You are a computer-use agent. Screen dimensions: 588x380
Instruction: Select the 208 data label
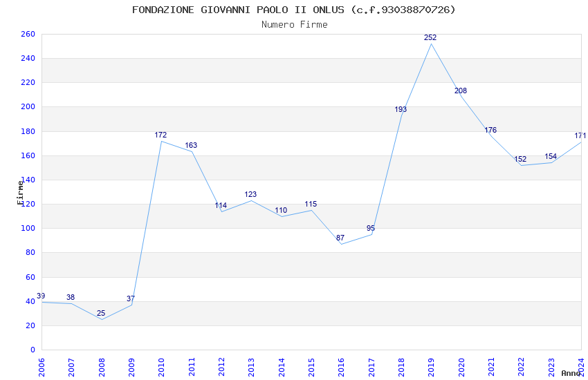461,91
